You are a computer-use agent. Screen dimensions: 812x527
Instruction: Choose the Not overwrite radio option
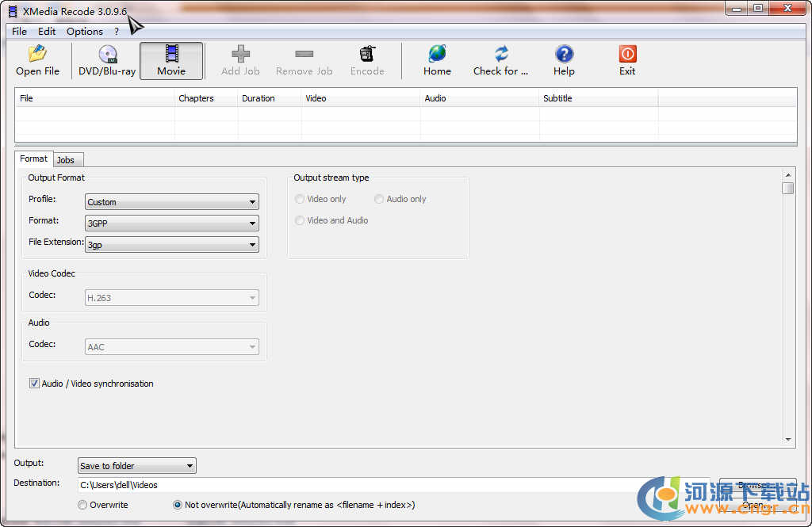tap(178, 505)
